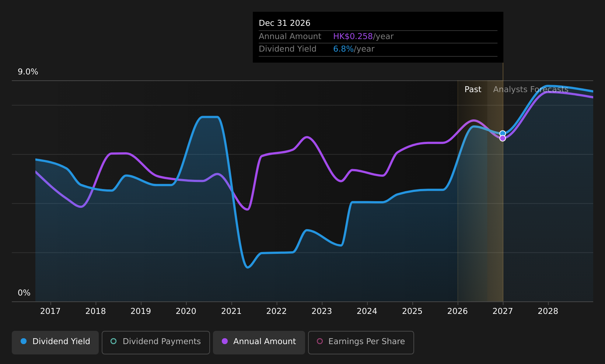
Task: Click the 2021 x-axis year label
Action: coord(231,311)
